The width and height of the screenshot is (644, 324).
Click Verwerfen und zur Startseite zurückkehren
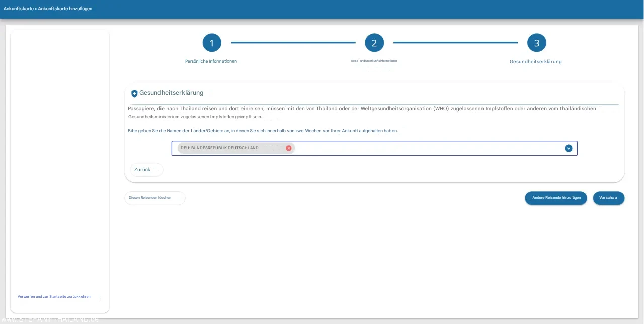[54, 297]
